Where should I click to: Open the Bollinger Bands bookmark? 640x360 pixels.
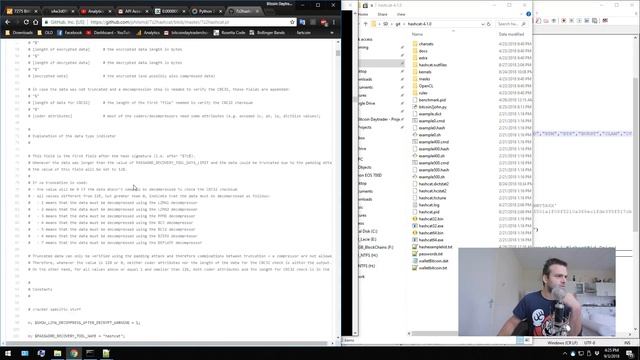[x=267, y=33]
